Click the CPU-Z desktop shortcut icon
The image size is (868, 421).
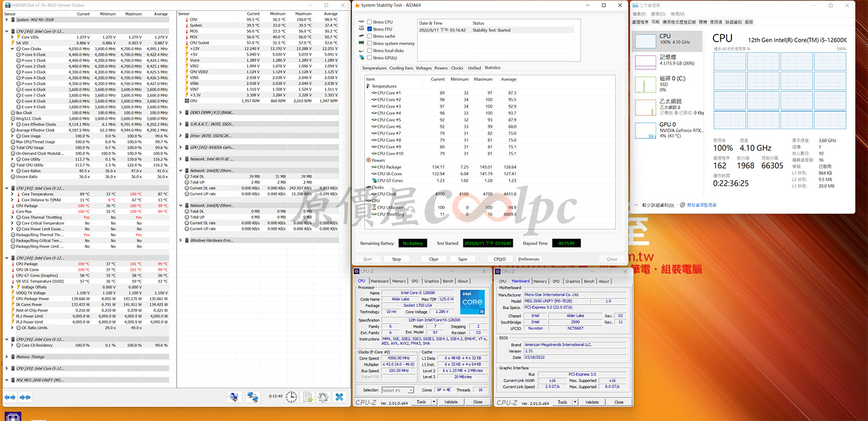[13, 416]
